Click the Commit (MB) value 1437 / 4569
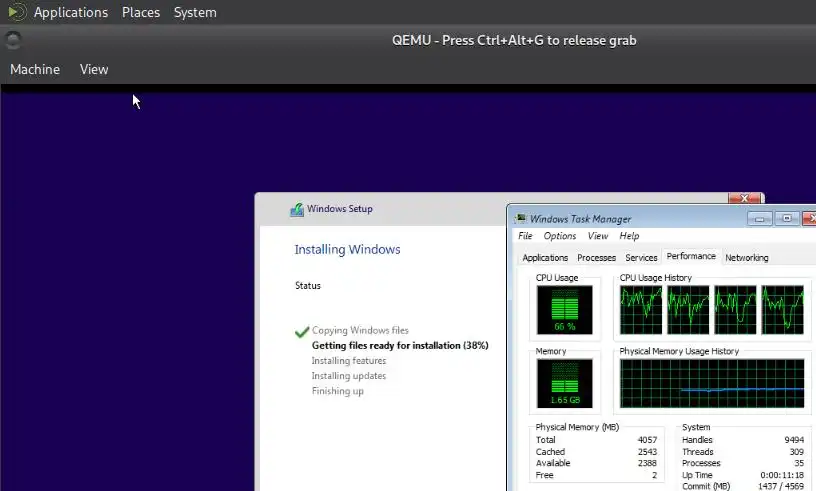Screen dimensions: 816x491 click(x=781, y=486)
